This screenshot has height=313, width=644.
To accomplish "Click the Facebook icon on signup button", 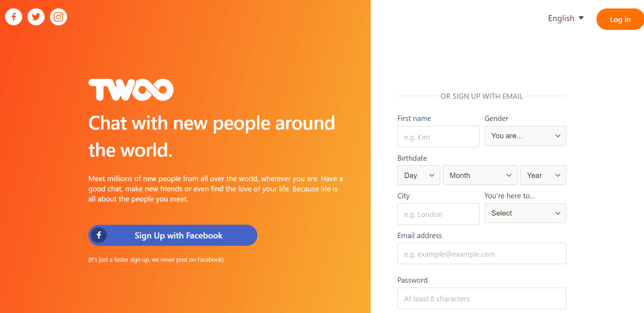I will pyautogui.click(x=99, y=235).
